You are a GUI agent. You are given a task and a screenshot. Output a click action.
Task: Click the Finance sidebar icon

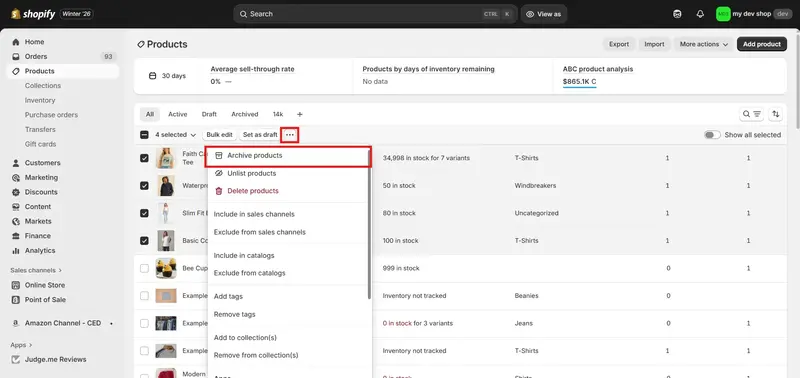[16, 236]
